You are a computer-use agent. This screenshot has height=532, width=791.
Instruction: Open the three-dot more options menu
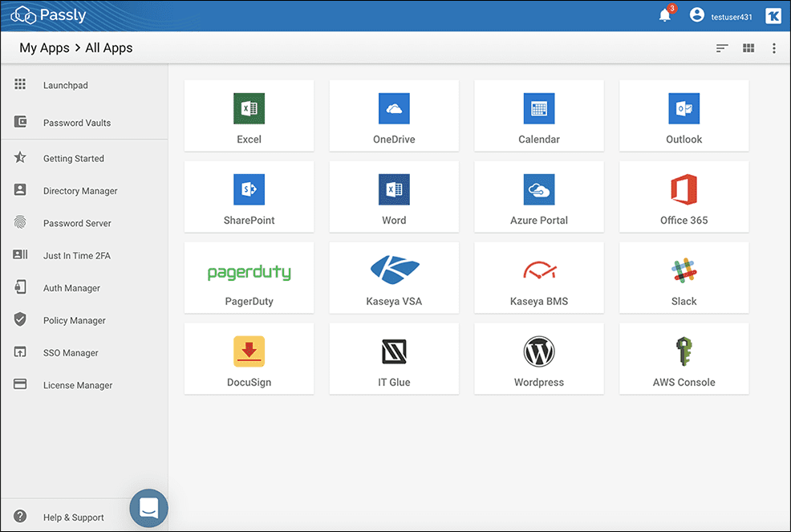click(x=773, y=48)
